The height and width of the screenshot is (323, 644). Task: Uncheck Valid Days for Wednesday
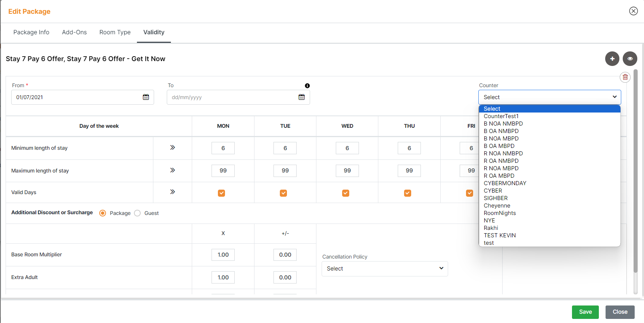point(346,193)
